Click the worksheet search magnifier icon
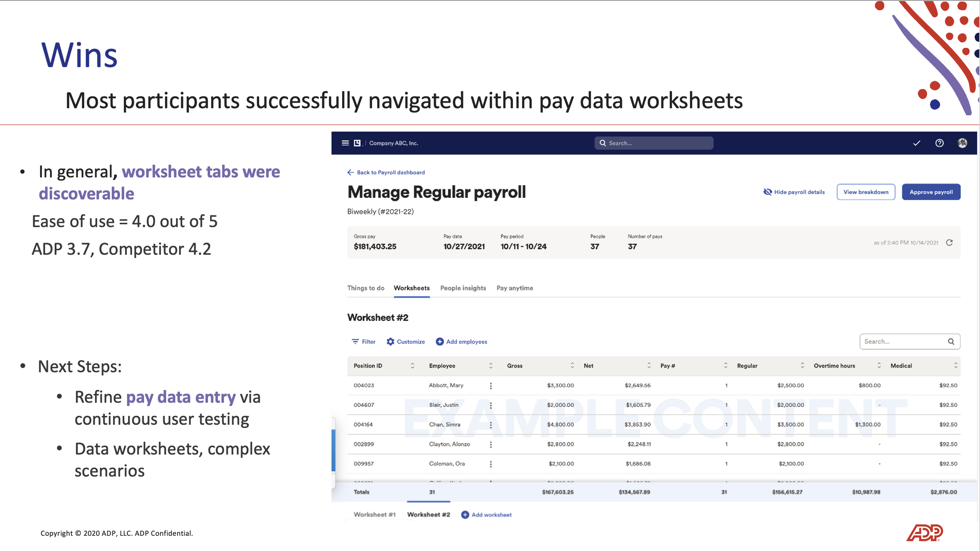 951,342
